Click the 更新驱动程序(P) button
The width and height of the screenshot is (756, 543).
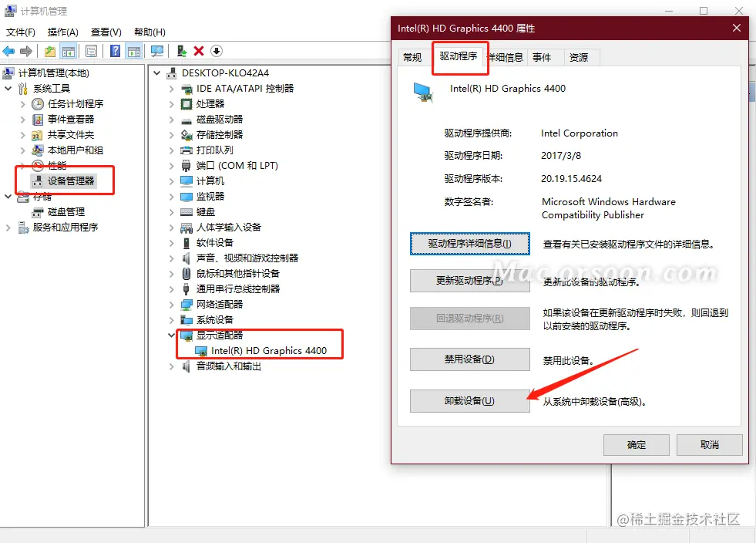point(469,281)
